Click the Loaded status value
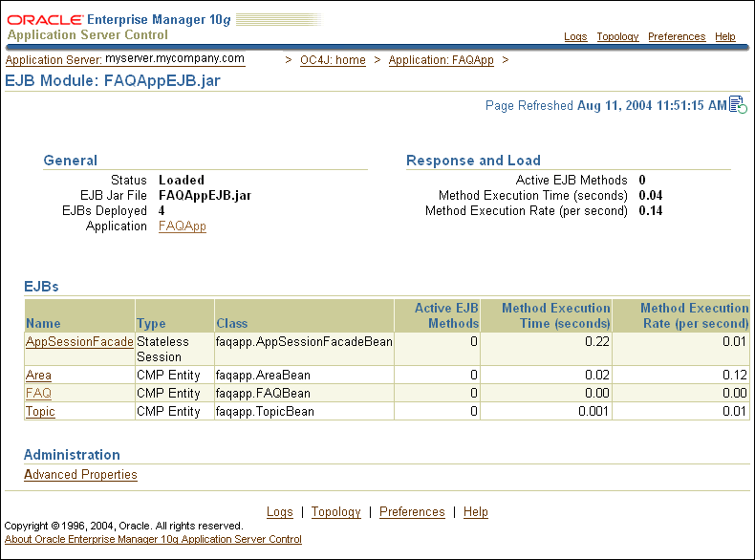Image resolution: width=755 pixels, height=560 pixels. coord(182,180)
